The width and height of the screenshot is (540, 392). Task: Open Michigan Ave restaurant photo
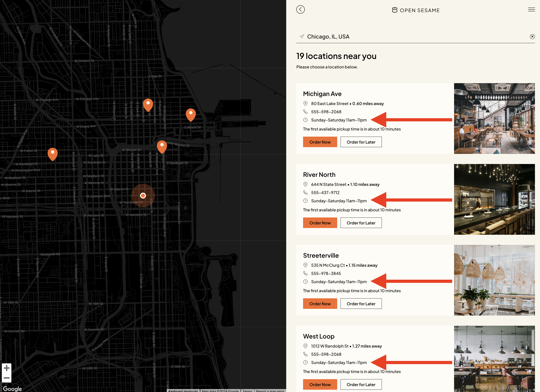pyautogui.click(x=494, y=118)
